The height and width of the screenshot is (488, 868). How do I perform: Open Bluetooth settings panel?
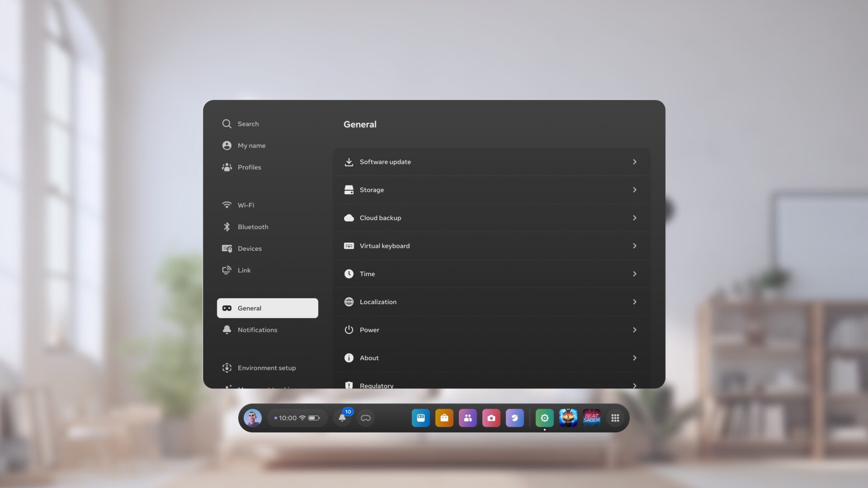point(253,227)
